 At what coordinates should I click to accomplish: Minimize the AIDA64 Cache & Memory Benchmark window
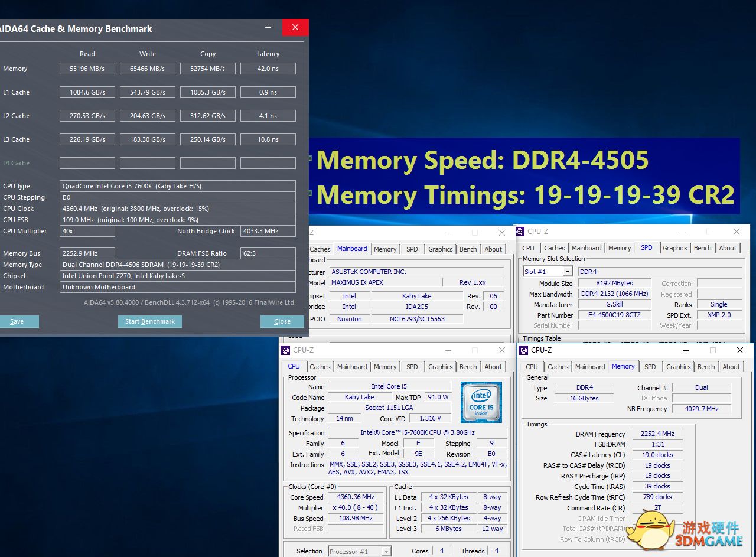[x=269, y=28]
